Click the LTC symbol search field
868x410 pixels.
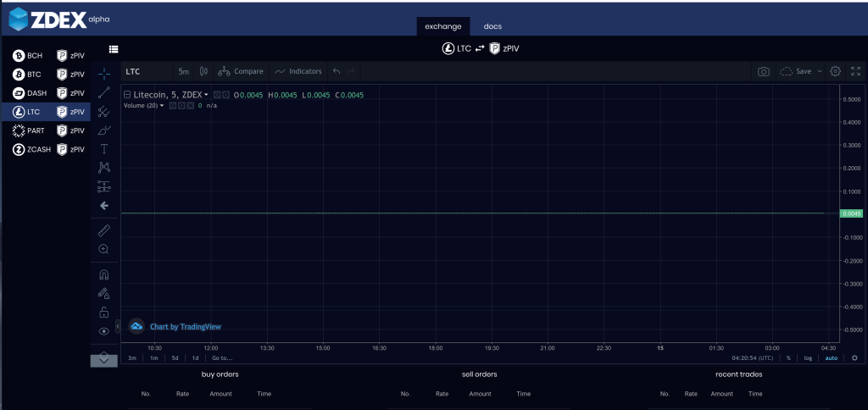point(147,71)
